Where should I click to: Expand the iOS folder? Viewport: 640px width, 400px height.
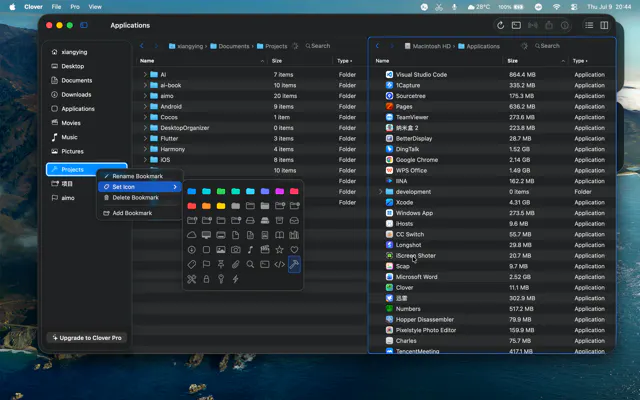[x=145, y=160]
